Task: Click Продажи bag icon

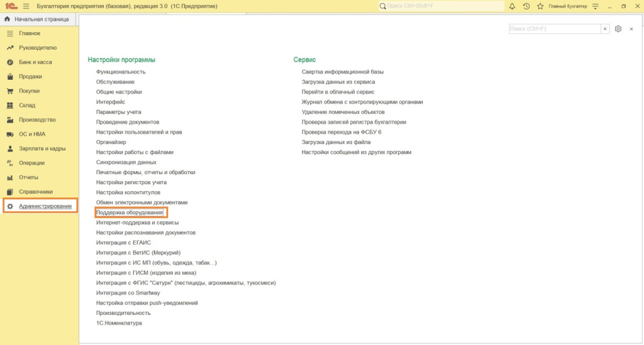Action: [10, 76]
